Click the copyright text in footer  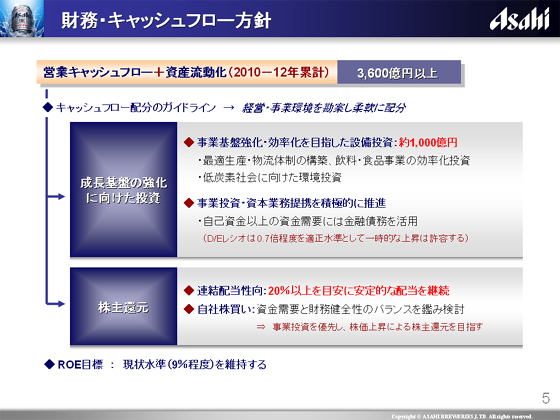[462, 416]
